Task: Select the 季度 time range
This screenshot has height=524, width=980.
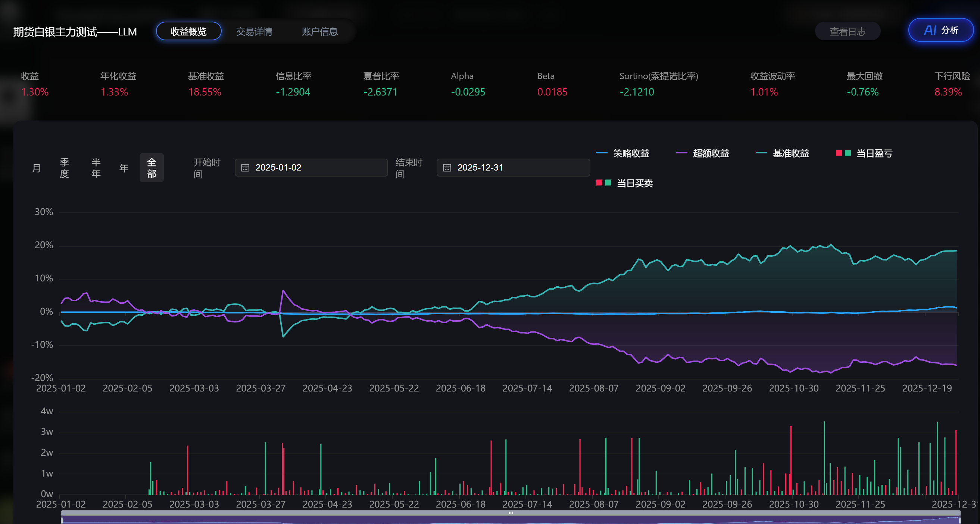Action: [64, 168]
